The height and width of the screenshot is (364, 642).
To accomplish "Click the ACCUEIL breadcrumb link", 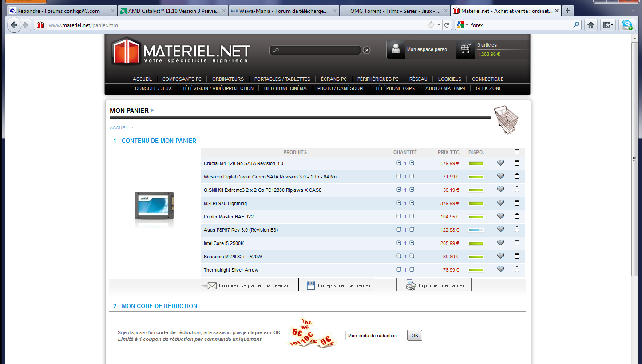I will point(119,128).
